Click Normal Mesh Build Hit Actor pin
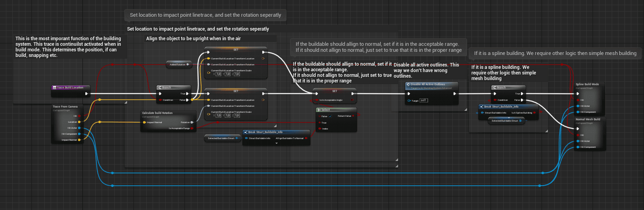The image size is (644, 210). tap(578, 141)
